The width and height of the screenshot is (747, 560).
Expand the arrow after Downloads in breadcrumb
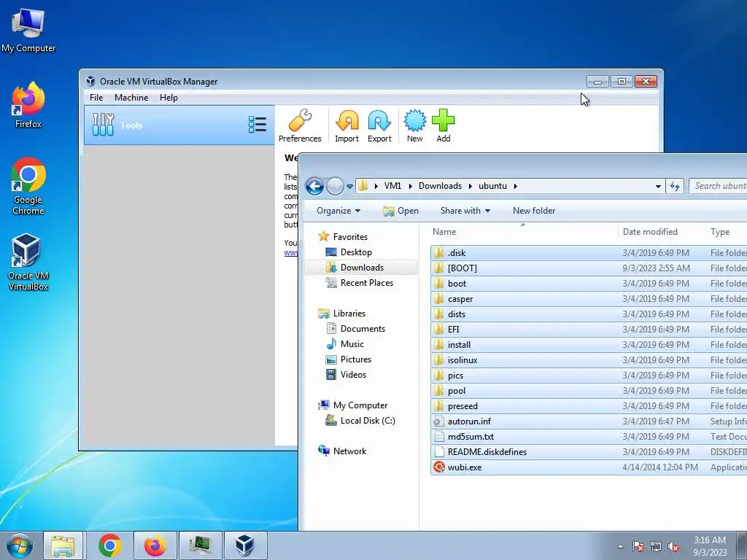(x=471, y=186)
